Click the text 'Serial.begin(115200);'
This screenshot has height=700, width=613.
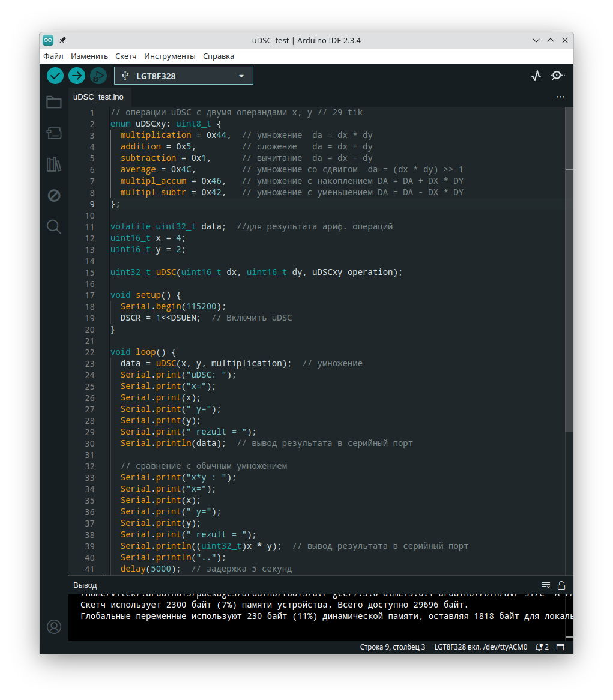[x=174, y=307]
